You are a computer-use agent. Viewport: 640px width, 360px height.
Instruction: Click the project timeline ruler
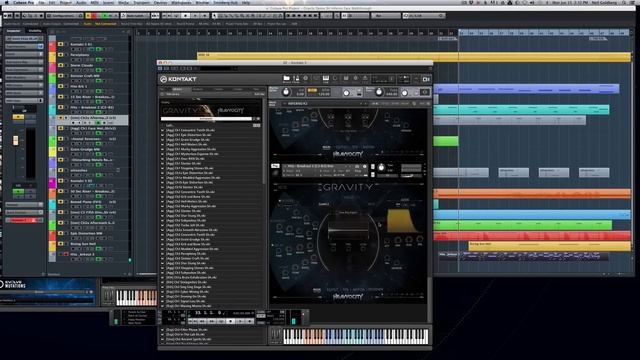(382, 33)
